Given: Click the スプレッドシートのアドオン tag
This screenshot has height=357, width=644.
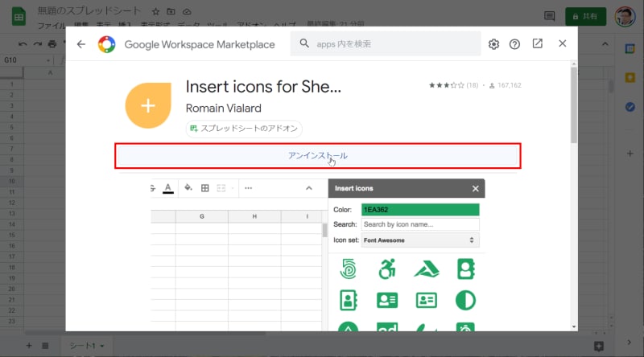Looking at the screenshot, I should (x=244, y=129).
